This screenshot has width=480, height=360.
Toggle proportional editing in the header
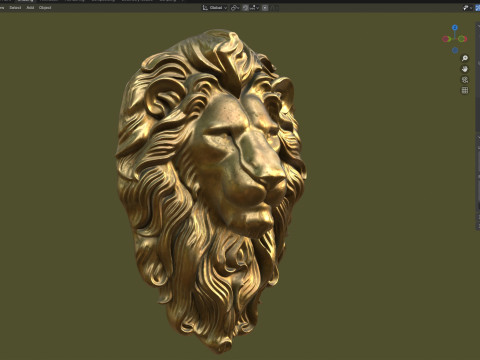[265, 8]
